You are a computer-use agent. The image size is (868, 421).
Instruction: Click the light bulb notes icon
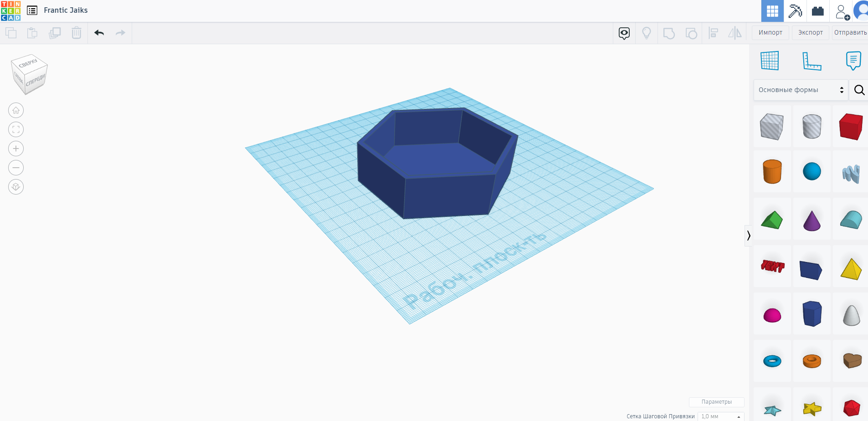coord(647,33)
